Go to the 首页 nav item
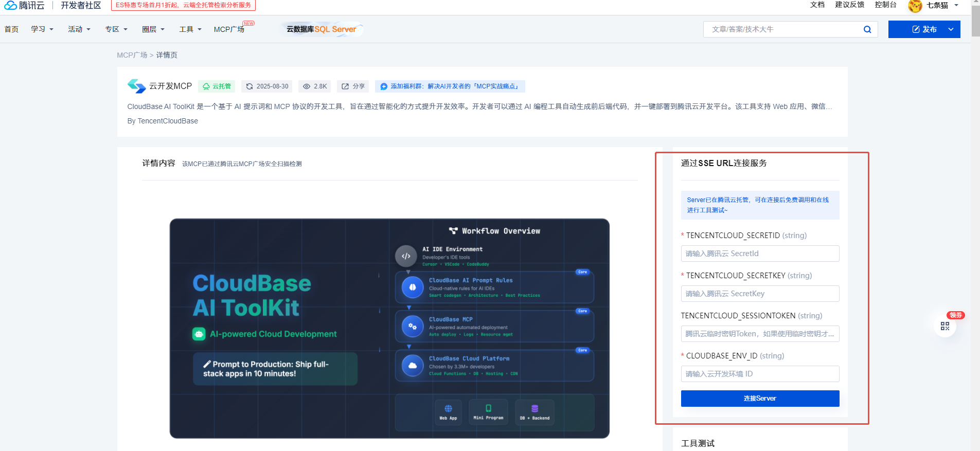This screenshot has width=980, height=451. (11, 29)
